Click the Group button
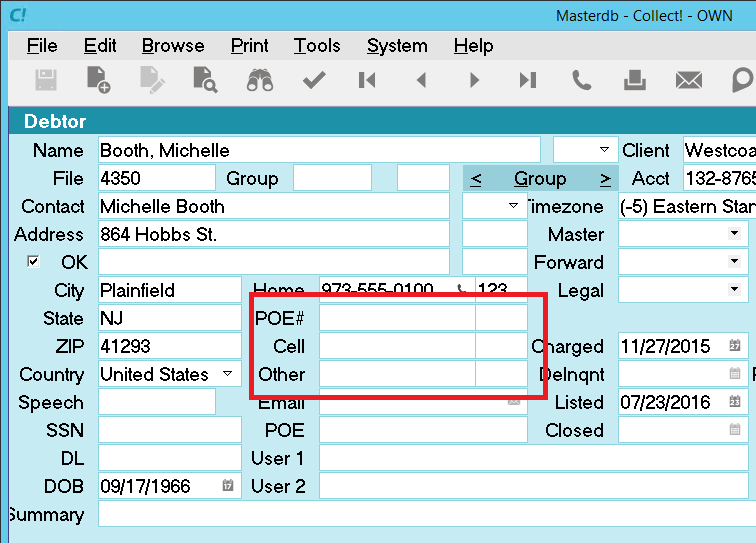 tap(540, 178)
